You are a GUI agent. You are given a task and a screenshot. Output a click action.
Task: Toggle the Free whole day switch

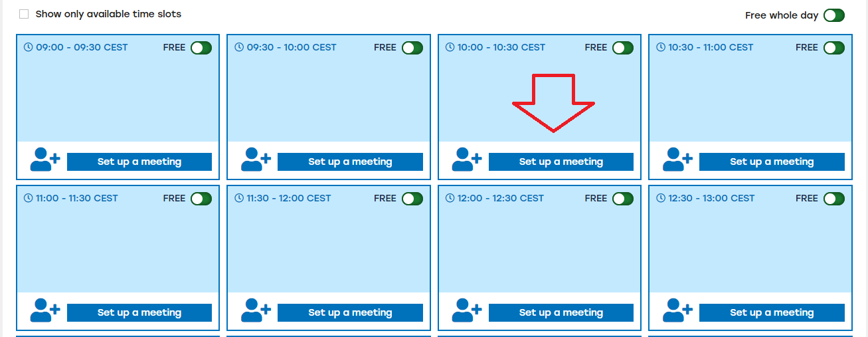(834, 15)
